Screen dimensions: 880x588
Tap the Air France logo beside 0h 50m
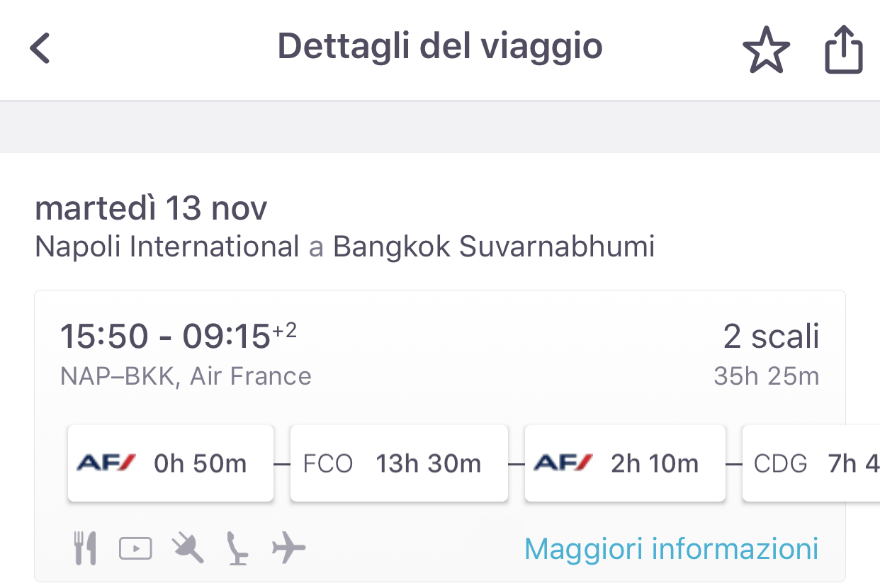point(106,463)
